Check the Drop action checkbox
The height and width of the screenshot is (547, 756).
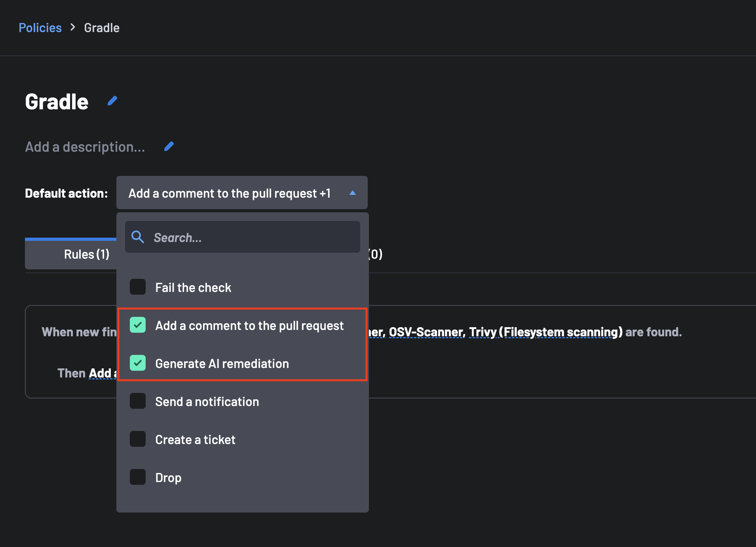point(138,477)
